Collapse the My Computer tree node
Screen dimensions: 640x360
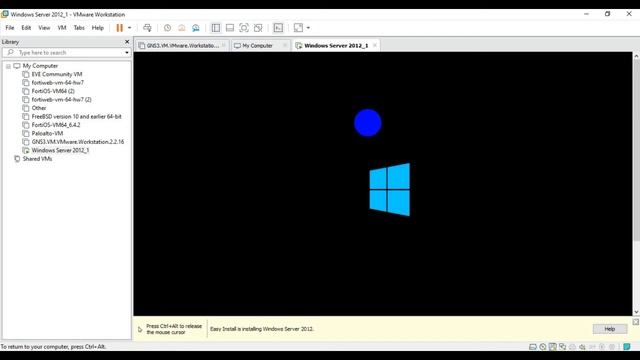(x=8, y=66)
